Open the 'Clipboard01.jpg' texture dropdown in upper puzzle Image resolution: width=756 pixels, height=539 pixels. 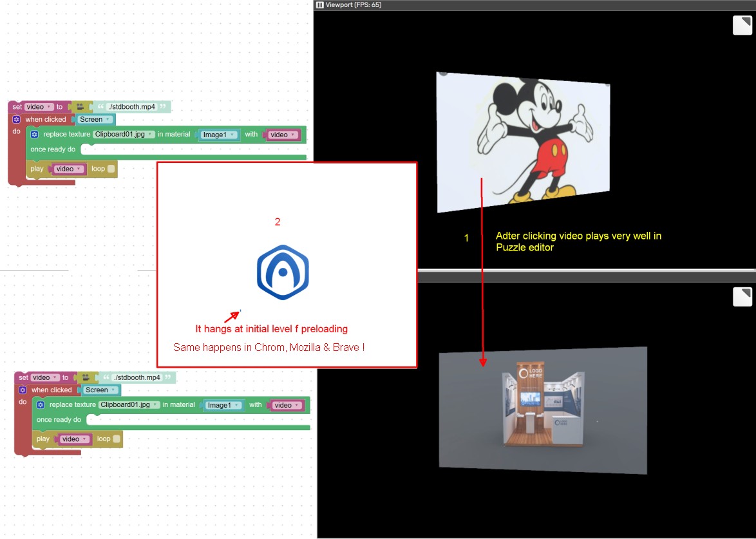(x=124, y=135)
